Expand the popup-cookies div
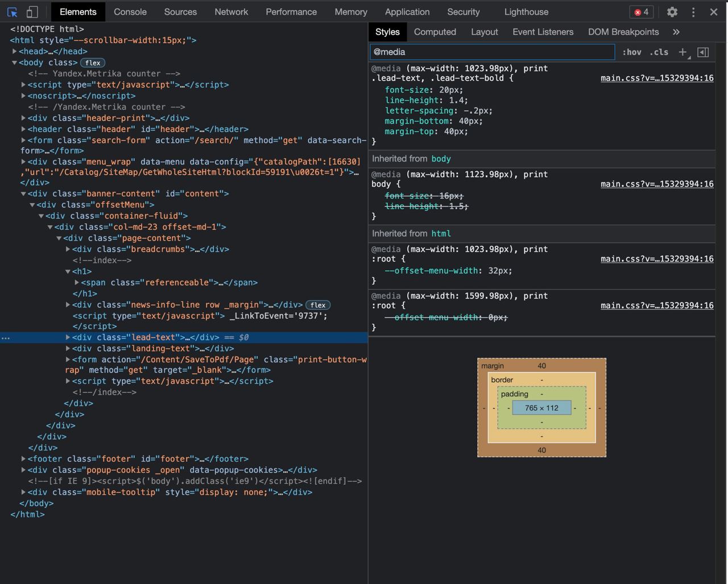 23,470
